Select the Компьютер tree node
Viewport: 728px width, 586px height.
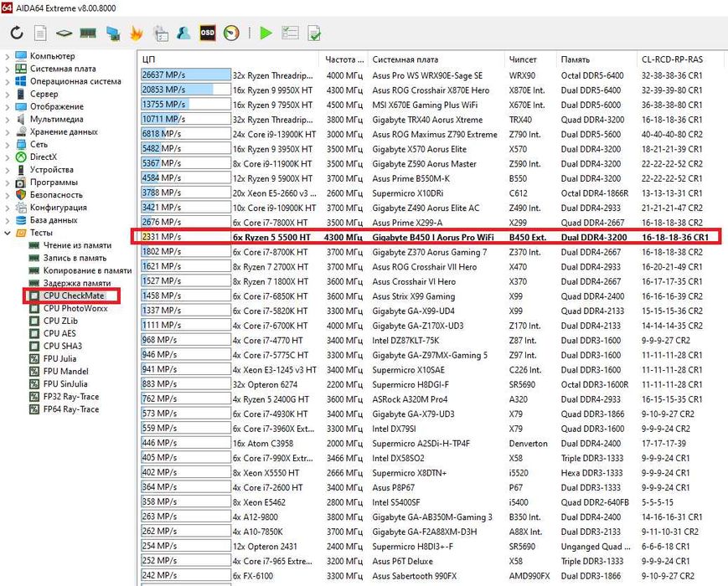[53, 56]
